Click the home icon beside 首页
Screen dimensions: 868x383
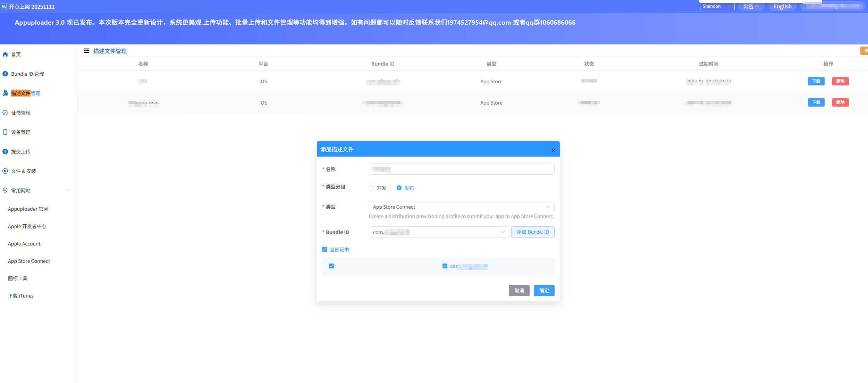(5, 55)
